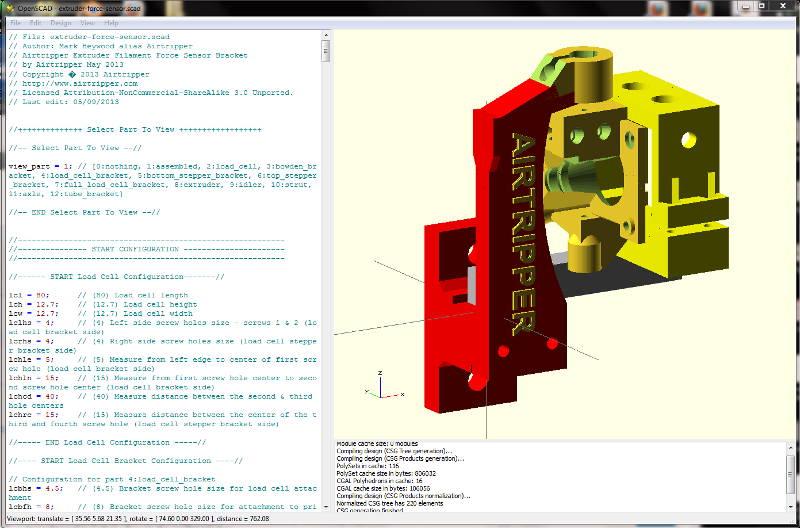Close the OpenSCAD window
This screenshot has width=800, height=528.
coord(783,7)
